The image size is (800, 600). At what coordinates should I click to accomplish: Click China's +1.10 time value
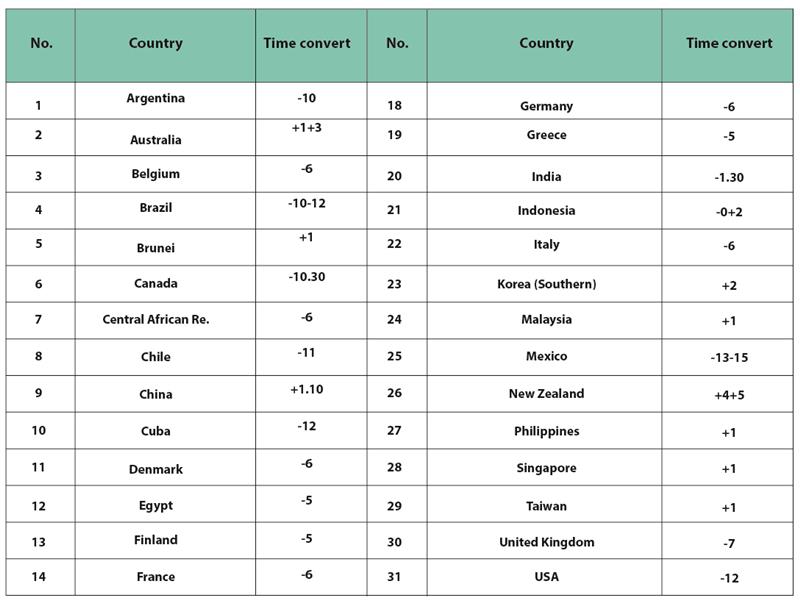[306, 389]
